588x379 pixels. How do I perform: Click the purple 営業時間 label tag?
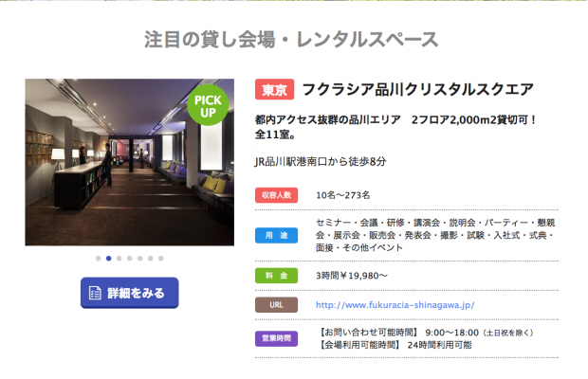click(x=276, y=338)
